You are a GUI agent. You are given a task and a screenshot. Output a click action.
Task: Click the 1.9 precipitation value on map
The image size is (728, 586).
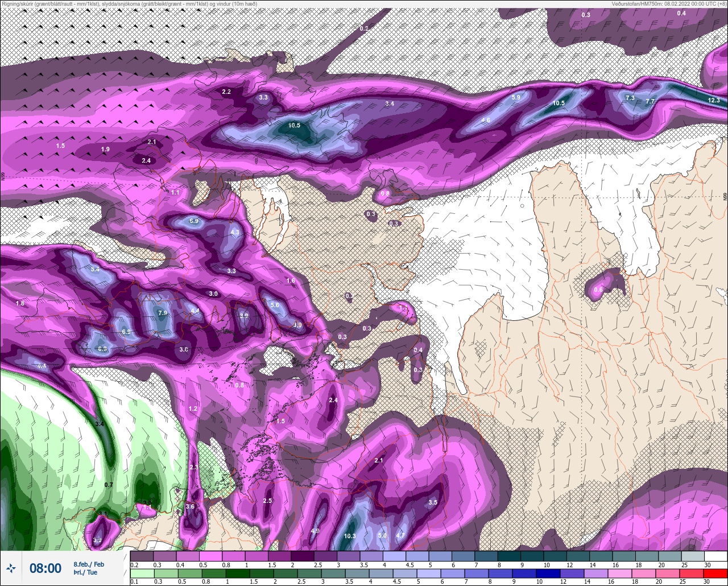coord(105,149)
